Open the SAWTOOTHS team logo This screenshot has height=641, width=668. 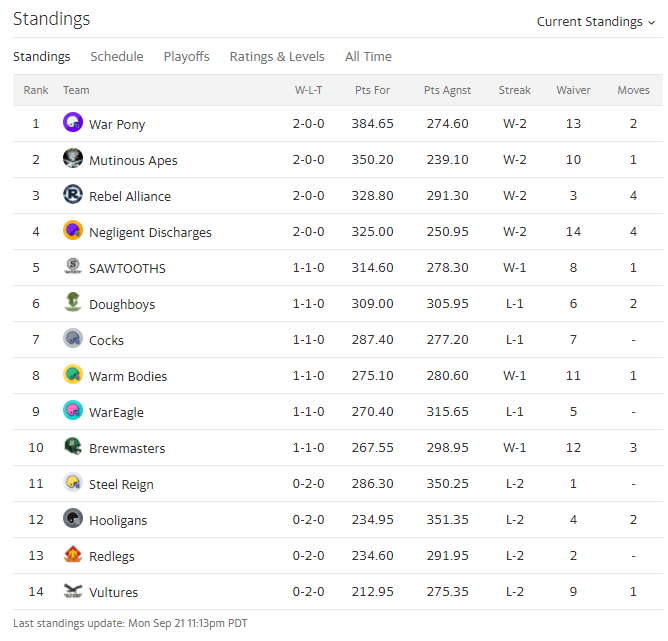coord(73,266)
